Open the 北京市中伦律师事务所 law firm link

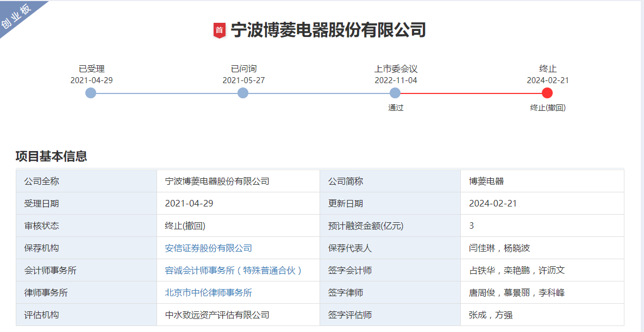click(208, 292)
